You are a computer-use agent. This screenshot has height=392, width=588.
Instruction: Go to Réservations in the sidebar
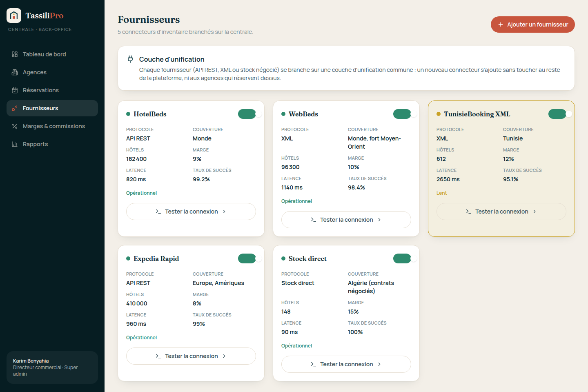point(52,90)
